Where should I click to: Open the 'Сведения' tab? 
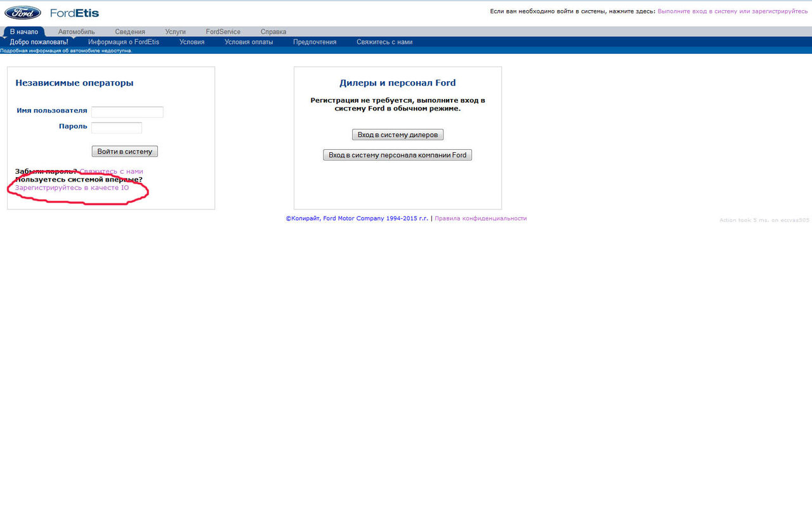130,32
